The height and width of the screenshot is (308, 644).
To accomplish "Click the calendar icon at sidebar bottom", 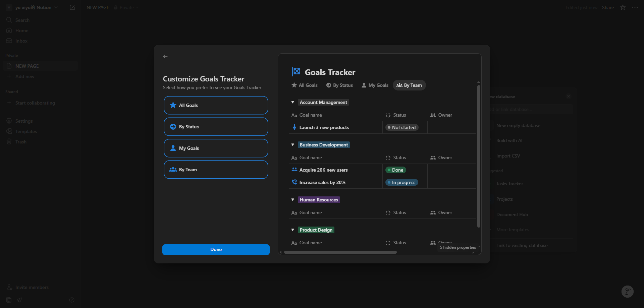I will click(x=9, y=300).
